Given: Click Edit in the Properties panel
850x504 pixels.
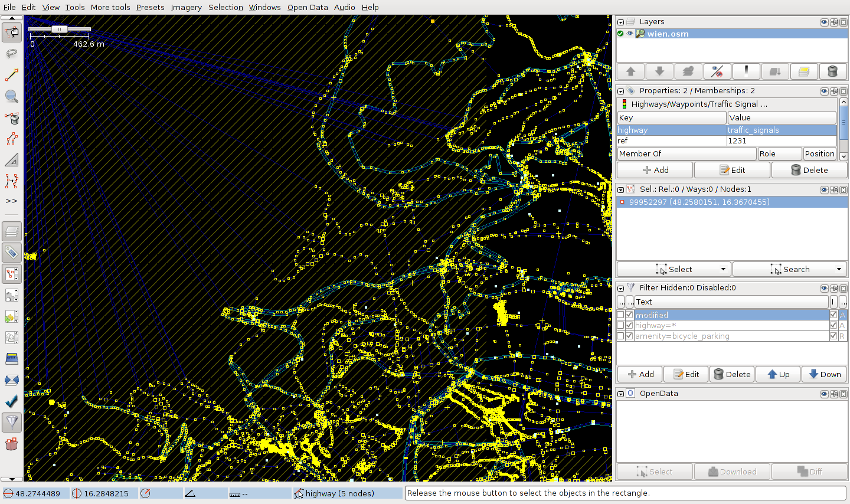Looking at the screenshot, I should pyautogui.click(x=732, y=170).
